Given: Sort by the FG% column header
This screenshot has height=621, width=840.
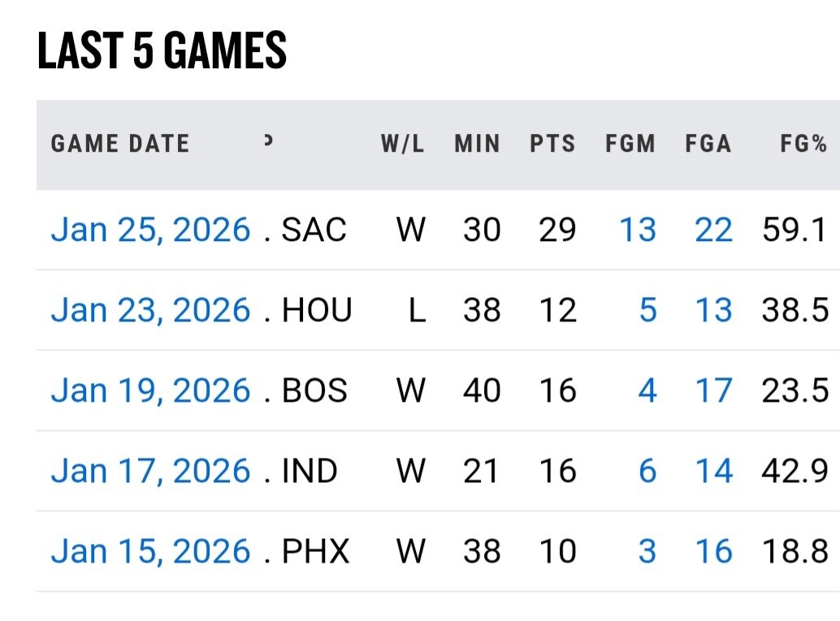Looking at the screenshot, I should [803, 144].
